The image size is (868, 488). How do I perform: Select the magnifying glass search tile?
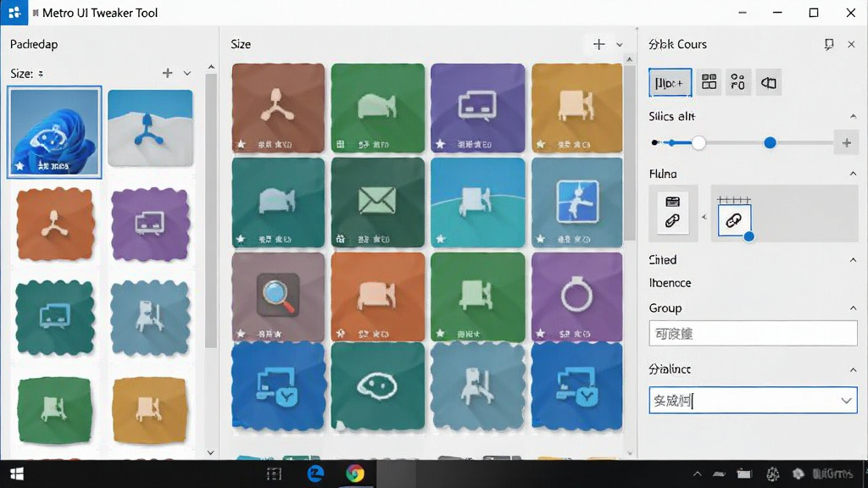(278, 297)
